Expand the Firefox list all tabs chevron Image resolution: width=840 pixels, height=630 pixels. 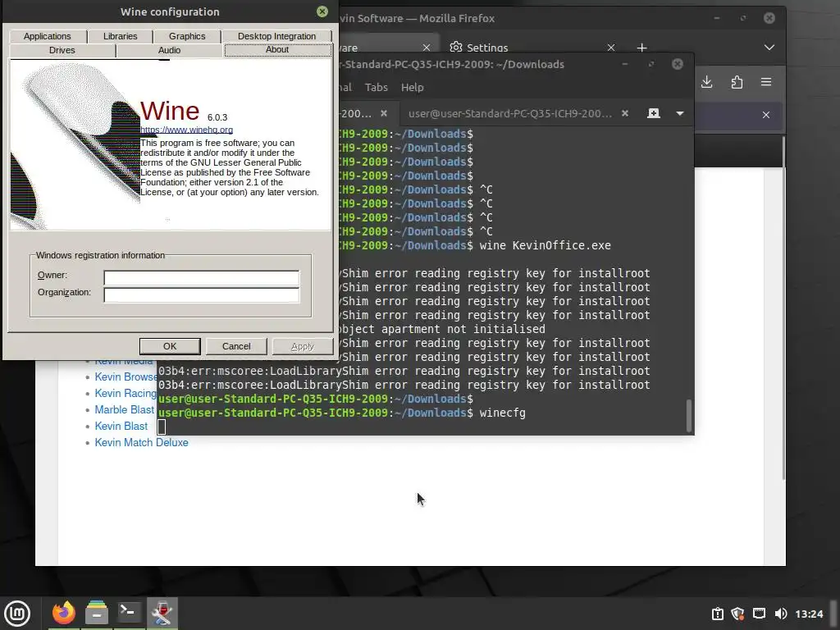pos(769,47)
